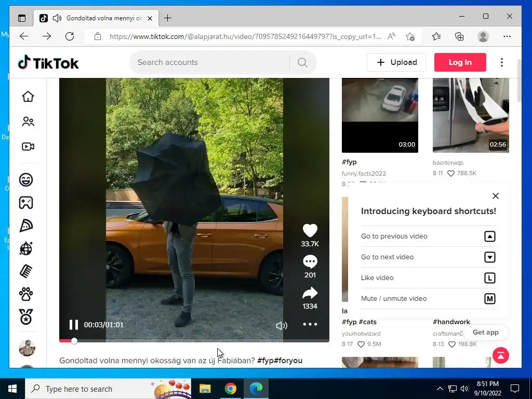
Task: Open Edge profile avatar
Action: click(483, 36)
